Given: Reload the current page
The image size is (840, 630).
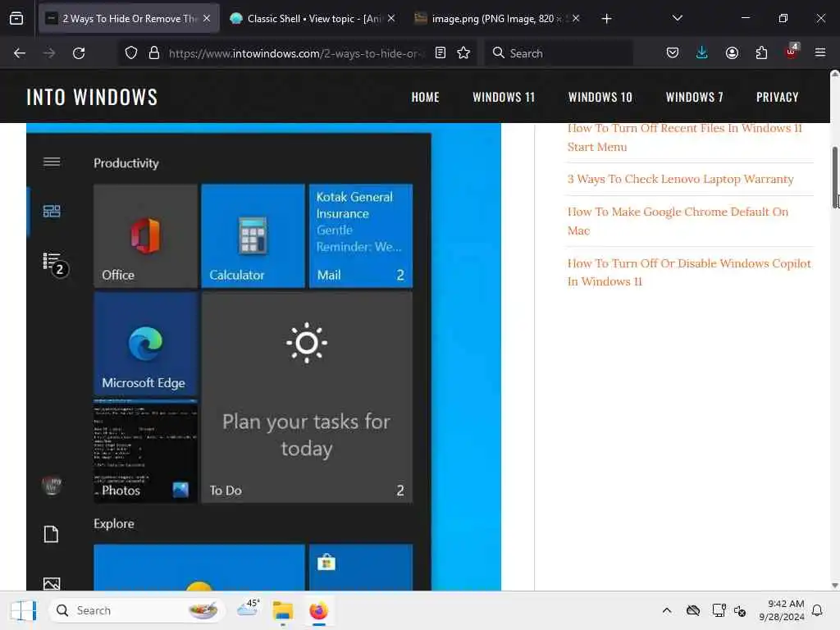Looking at the screenshot, I should pyautogui.click(x=79, y=53).
